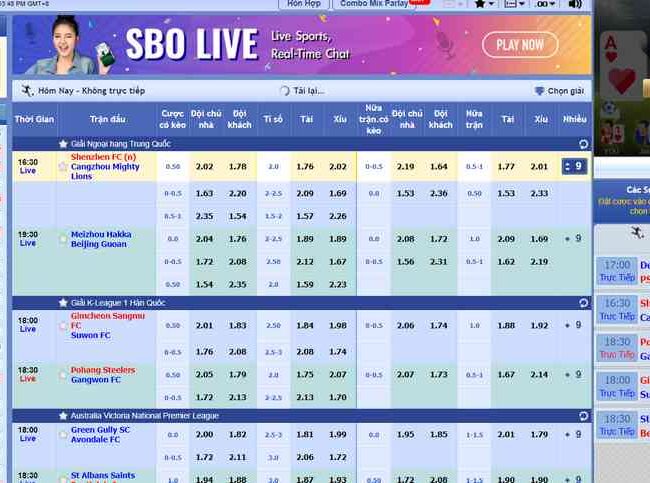Viewport: 650px width, 483px height.
Task: Select Shenzhen FC home odds 2.02
Action: pyautogui.click(x=204, y=167)
